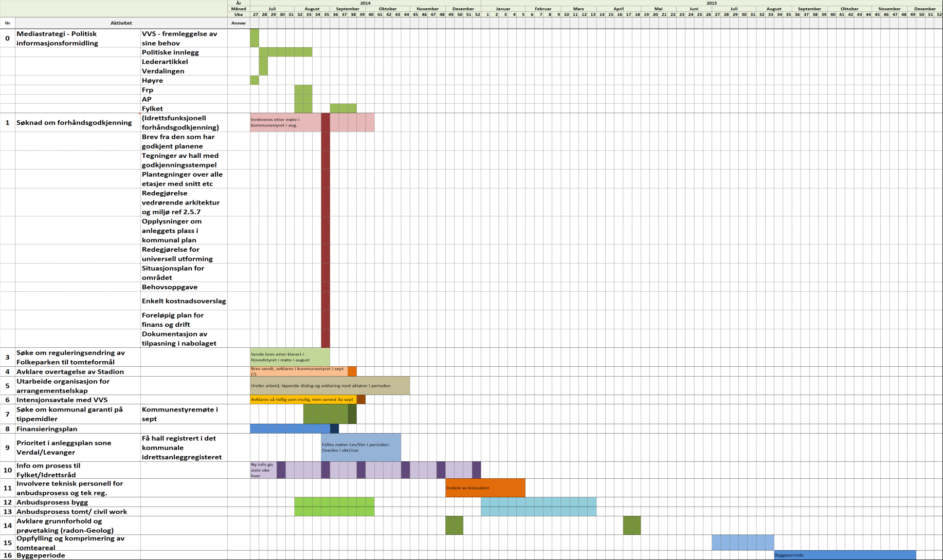Select 'Brev fra den som har godkjent planene'
This screenshot has height=560, width=943.
[184, 141]
